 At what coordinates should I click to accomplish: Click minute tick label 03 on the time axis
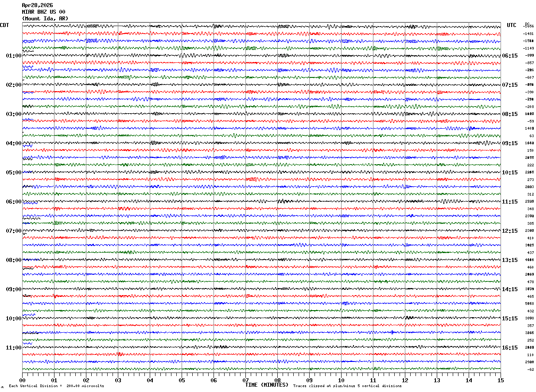pyautogui.click(x=118, y=380)
